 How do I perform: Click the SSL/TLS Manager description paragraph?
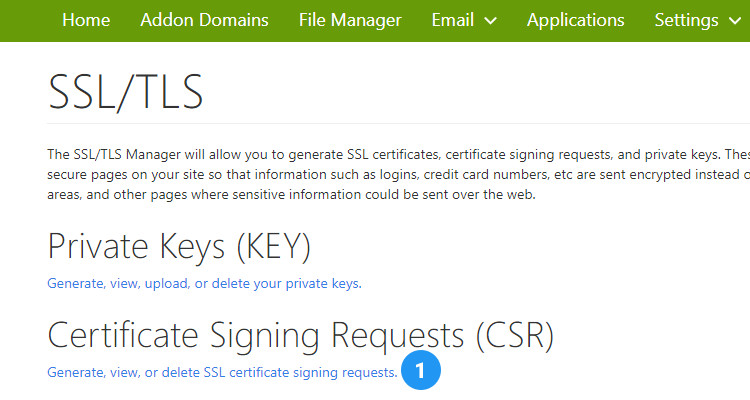pos(398,174)
